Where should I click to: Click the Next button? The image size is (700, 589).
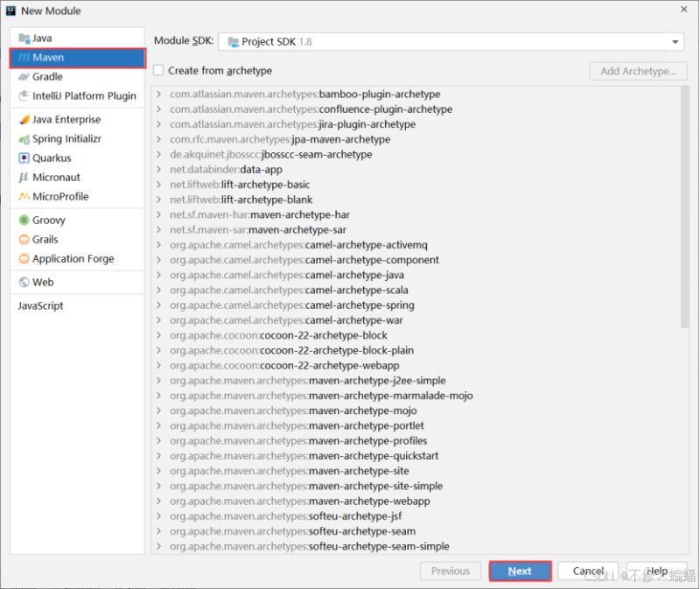tap(520, 571)
